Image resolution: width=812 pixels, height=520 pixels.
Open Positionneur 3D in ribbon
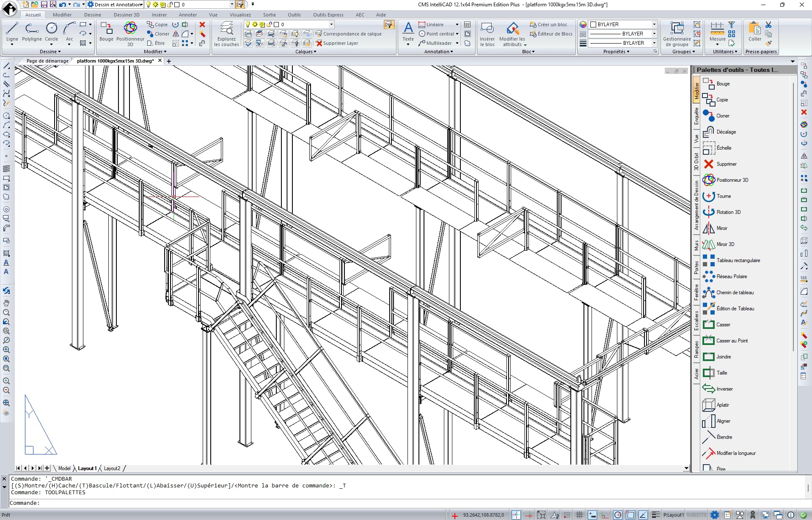click(130, 34)
